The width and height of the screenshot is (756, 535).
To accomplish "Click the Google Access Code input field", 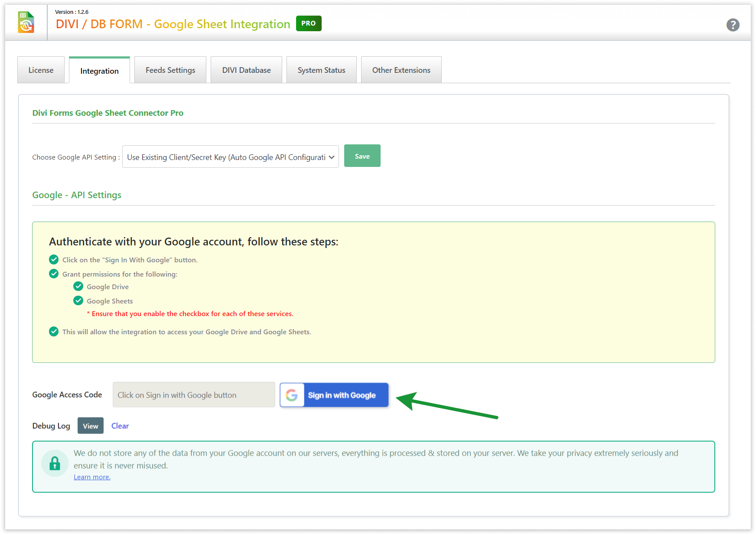I will pos(194,395).
